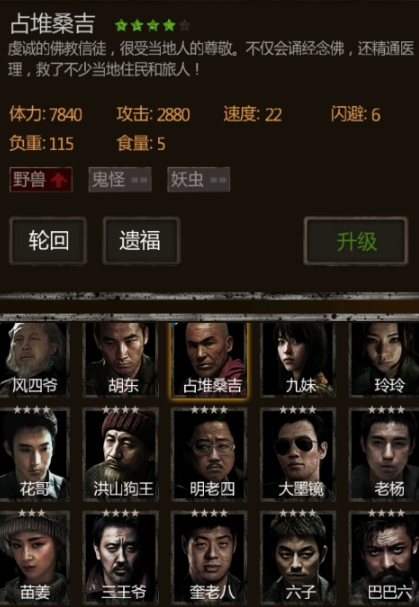The image size is (419, 607).
Task: Select the 老杨 character card
Action: tap(384, 454)
